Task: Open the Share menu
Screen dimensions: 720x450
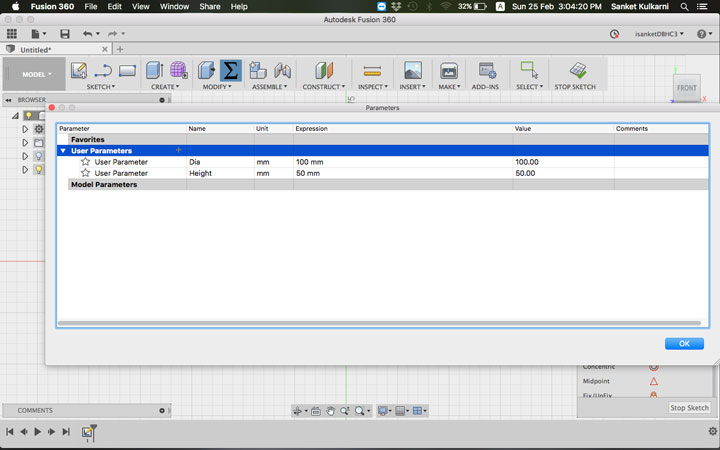Action: click(x=209, y=6)
